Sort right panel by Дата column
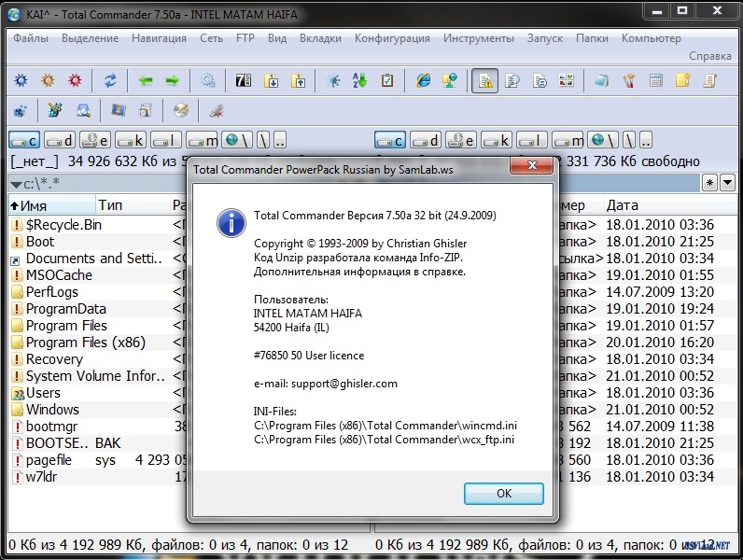The height and width of the screenshot is (560, 743). click(669, 205)
